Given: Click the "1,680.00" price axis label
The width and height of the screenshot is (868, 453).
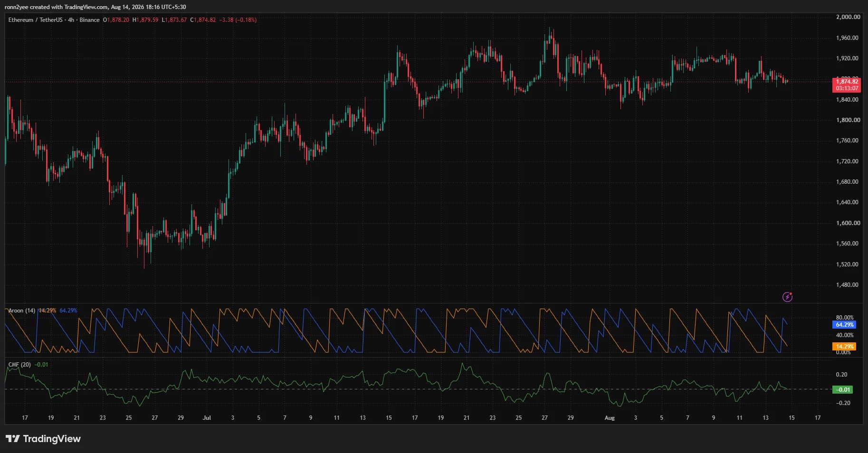Looking at the screenshot, I should [x=848, y=182].
